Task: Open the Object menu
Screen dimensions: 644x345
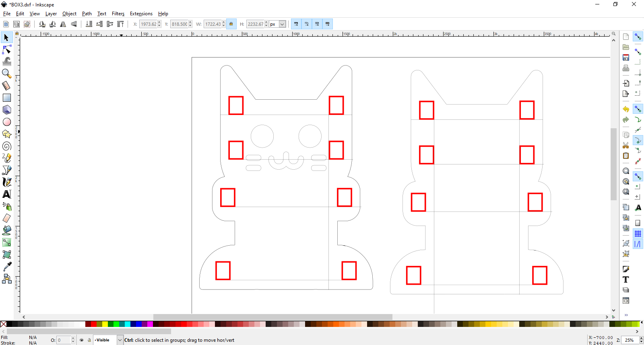Action: coord(69,14)
